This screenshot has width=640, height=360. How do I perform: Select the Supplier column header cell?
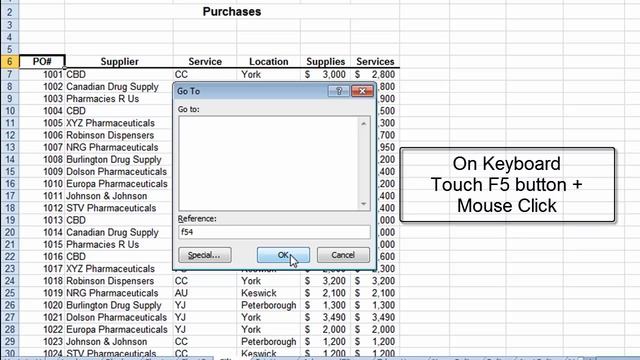pyautogui.click(x=119, y=62)
